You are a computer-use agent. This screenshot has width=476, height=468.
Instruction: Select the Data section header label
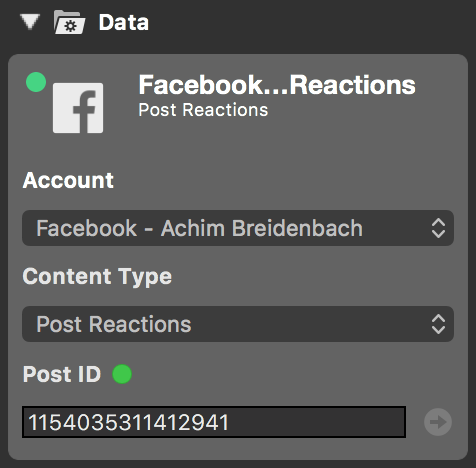(x=124, y=23)
